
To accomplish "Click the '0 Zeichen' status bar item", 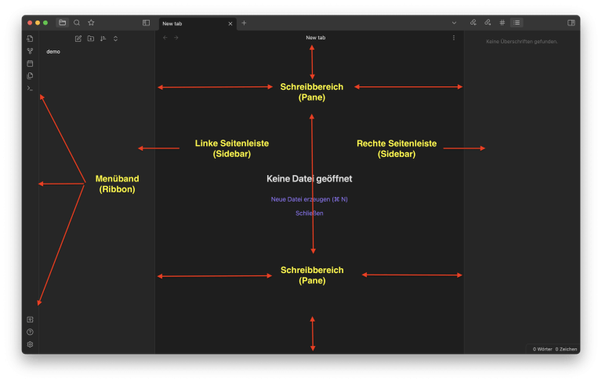I will coord(566,349).
